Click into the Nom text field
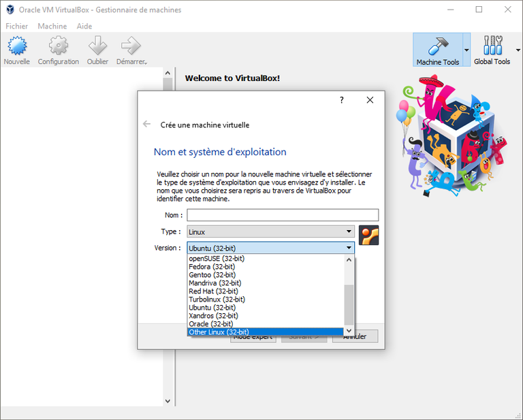Screen dimensions: 523x420 [x=283, y=215]
